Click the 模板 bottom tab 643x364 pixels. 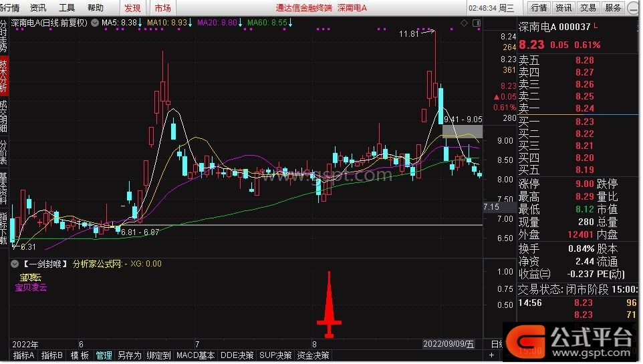click(80, 356)
